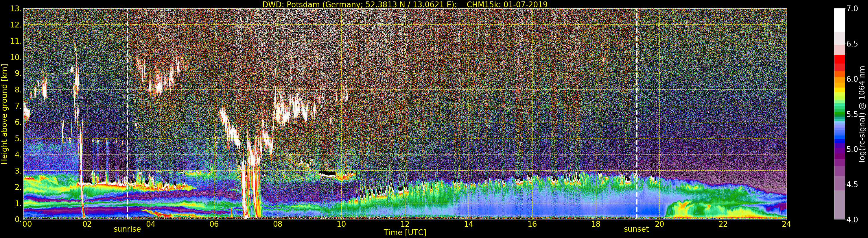This screenshot has width=868, height=238.
Task: Click the height axis tick label '9.'
Action: tap(18, 73)
